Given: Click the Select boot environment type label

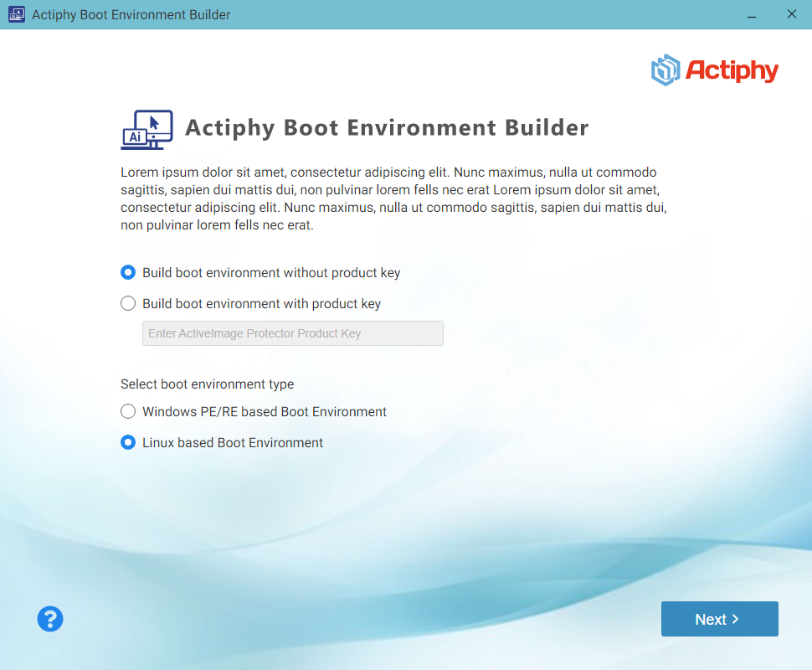Looking at the screenshot, I should [x=207, y=384].
